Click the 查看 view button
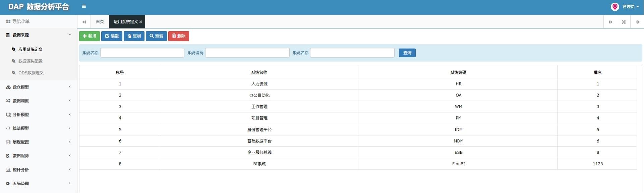Viewport: 644px width, 193px height. tap(156, 36)
